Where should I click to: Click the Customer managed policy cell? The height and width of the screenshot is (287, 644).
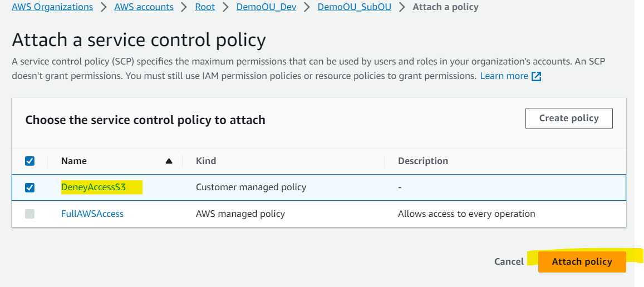pyautogui.click(x=251, y=187)
